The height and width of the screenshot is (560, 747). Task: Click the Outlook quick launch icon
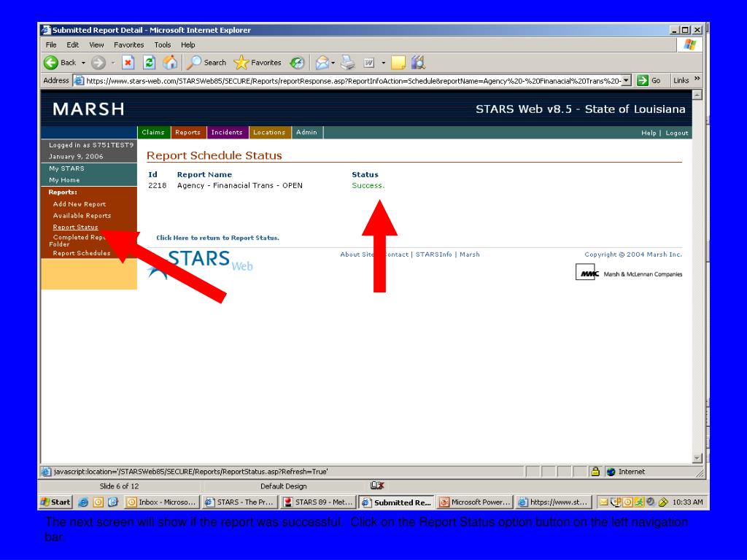coord(98,502)
